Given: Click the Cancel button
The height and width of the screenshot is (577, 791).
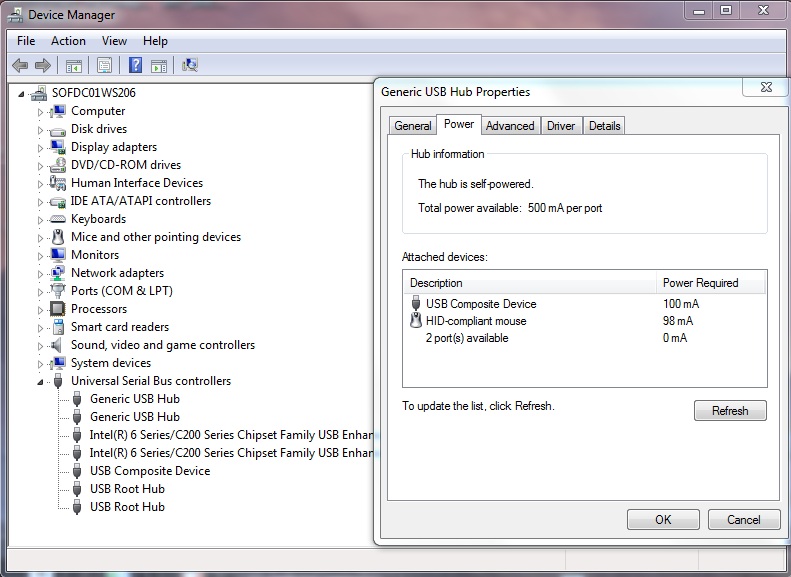Looking at the screenshot, I should 743,520.
